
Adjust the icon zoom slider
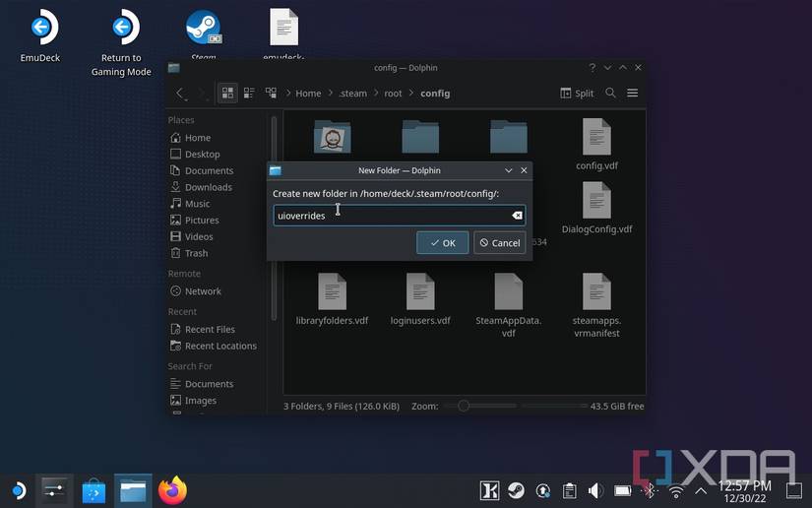464,406
